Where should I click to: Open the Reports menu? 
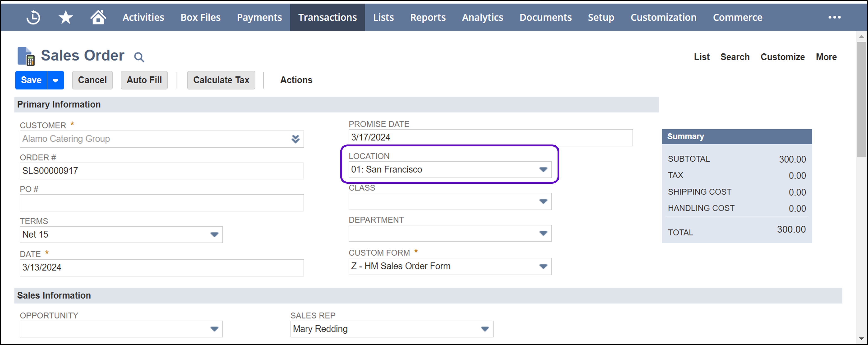click(428, 17)
